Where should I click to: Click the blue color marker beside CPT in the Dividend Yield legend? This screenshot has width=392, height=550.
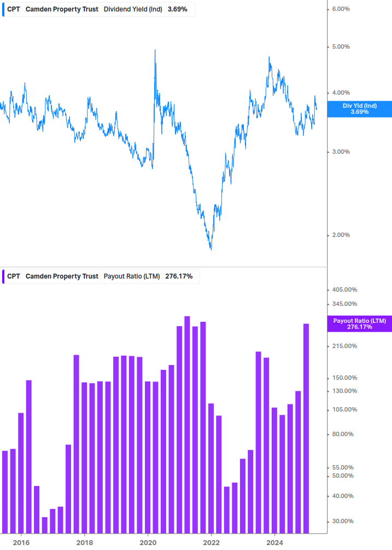[3, 9]
